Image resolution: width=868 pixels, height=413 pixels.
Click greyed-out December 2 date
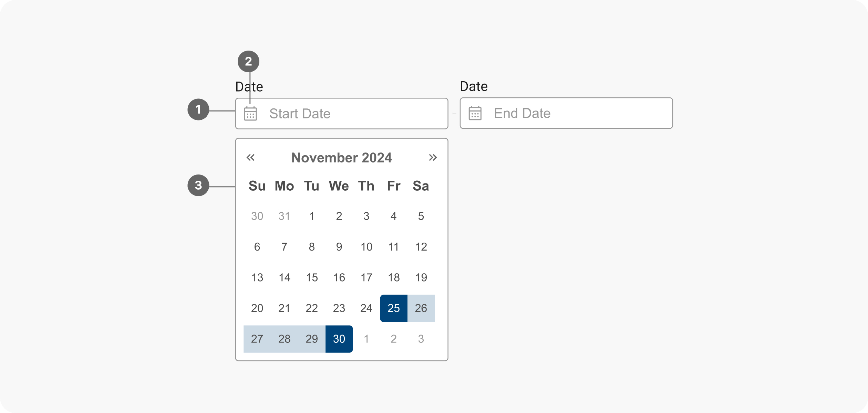(x=394, y=339)
